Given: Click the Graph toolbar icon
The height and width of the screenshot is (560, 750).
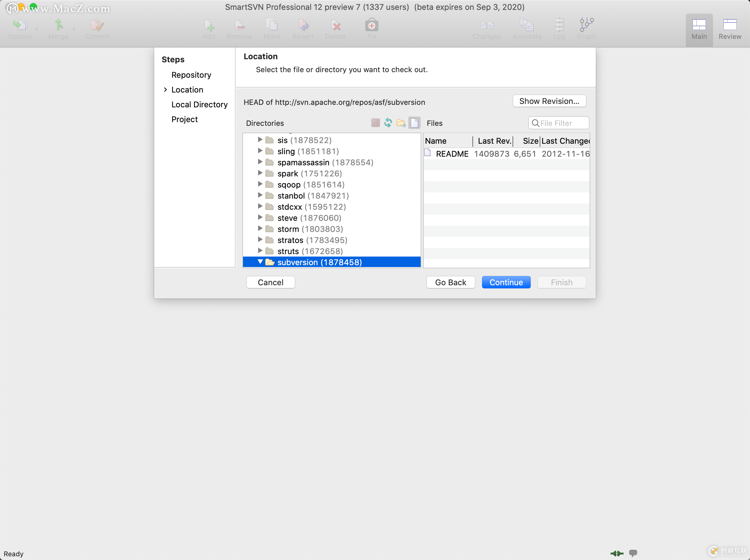Looking at the screenshot, I should click(x=587, y=25).
